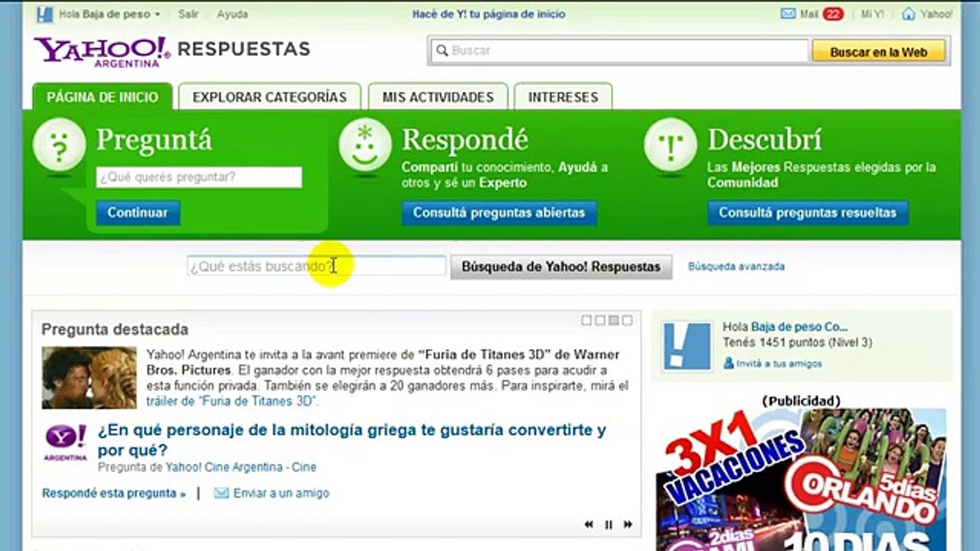This screenshot has height=551, width=980.
Task: Click the Furia de Titanes movie thumbnail
Action: tap(89, 378)
